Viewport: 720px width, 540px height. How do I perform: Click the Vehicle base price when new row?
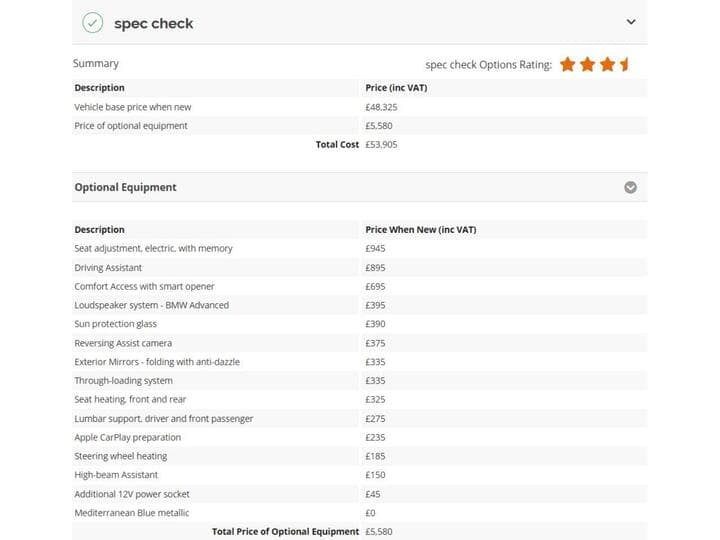pyautogui.click(x=360, y=107)
